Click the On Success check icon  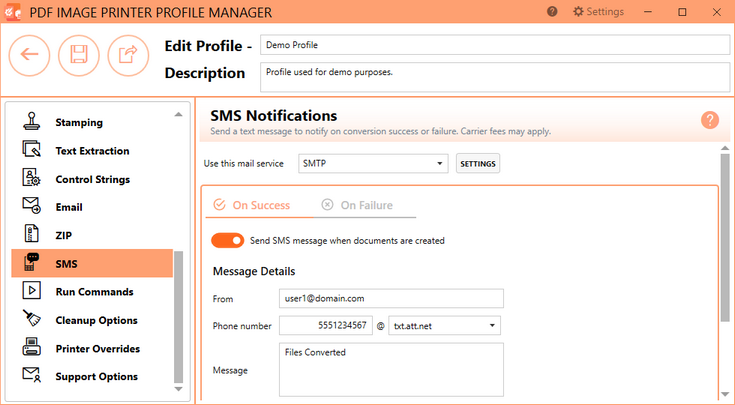[x=219, y=205]
